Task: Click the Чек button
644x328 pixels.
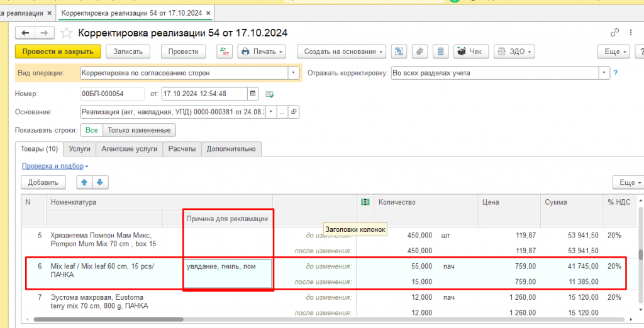Action: 470,52
